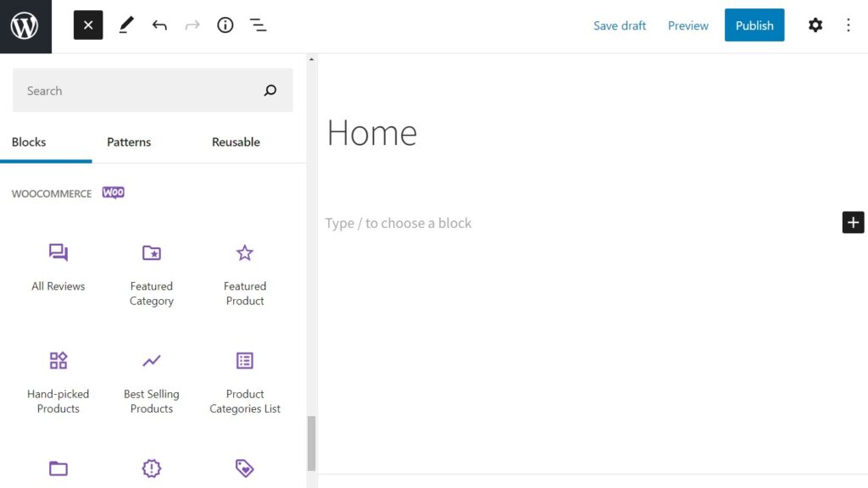Select the Featured Category block
Image resolution: width=868 pixels, height=488 pixels.
151,271
